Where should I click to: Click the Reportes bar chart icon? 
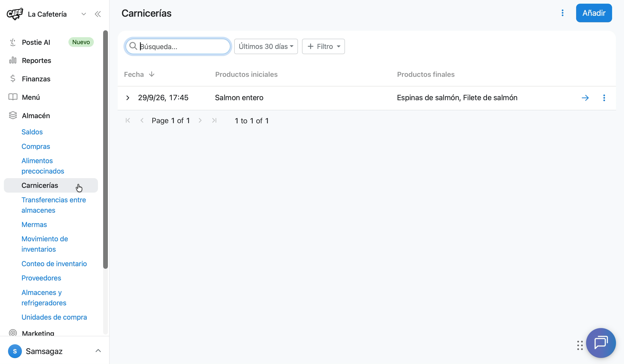(x=13, y=60)
